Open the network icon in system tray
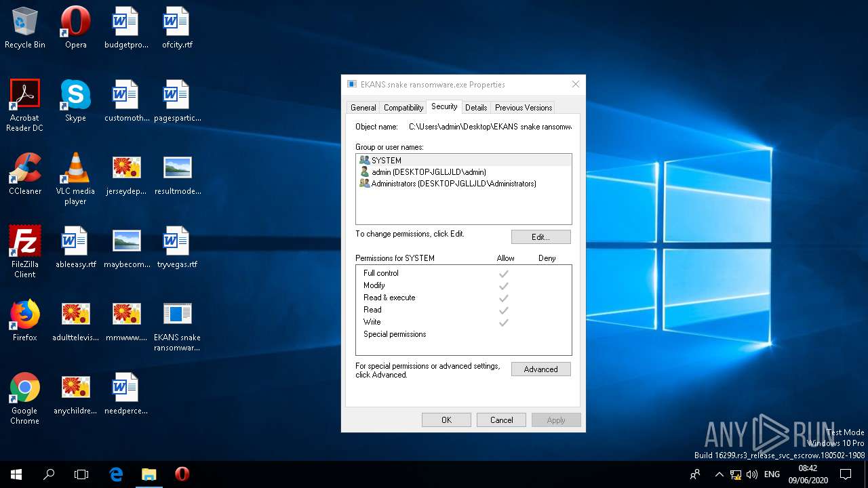This screenshot has width=868, height=488. (x=736, y=474)
